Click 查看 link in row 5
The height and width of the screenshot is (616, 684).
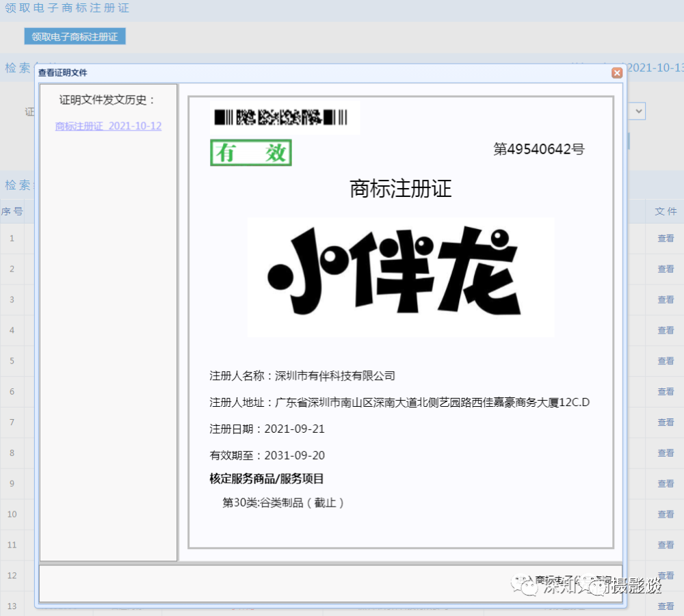666,361
